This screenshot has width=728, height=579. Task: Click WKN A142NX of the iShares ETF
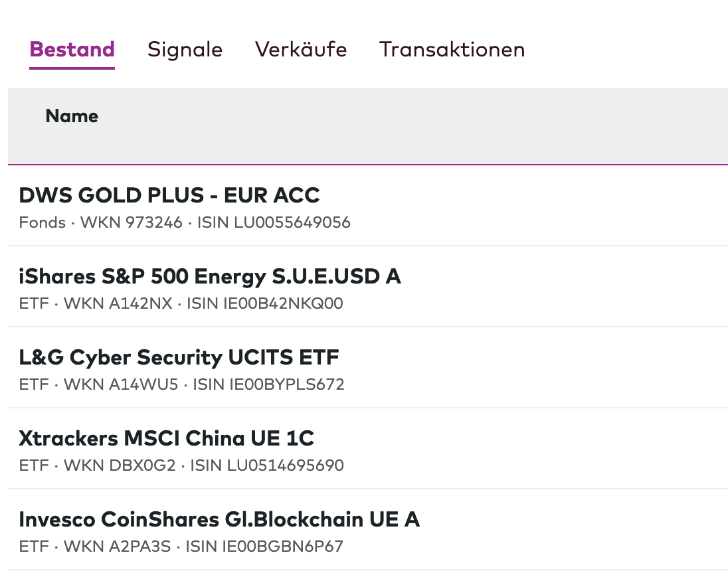(118, 303)
